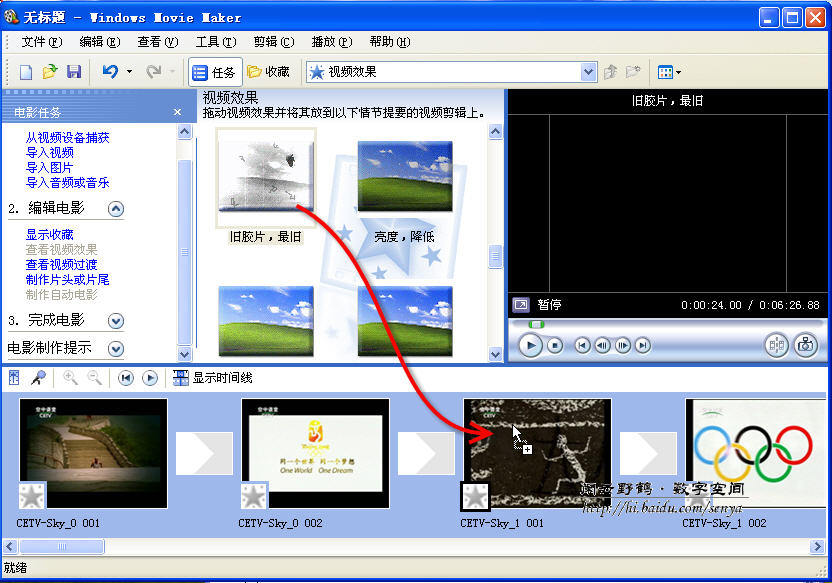Open the 剪辑 menu

tap(274, 42)
